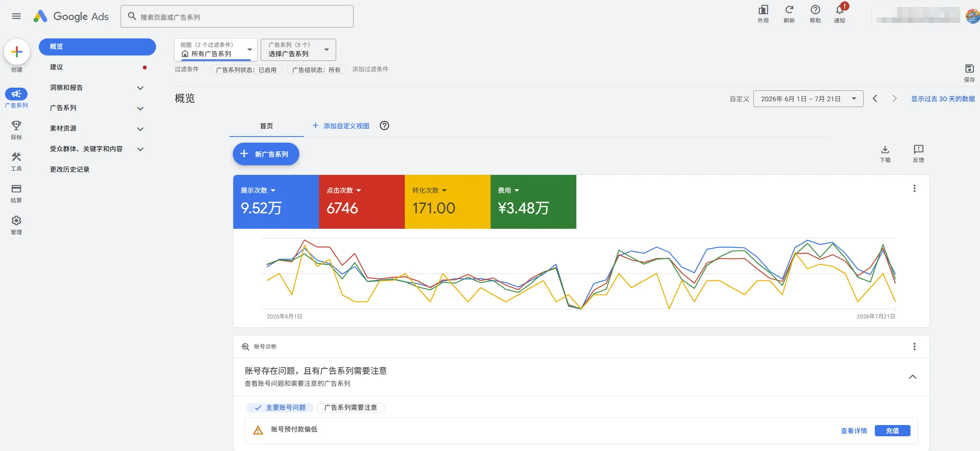Open the 工具 wrench icon
The image size is (980, 451).
coord(16,157)
